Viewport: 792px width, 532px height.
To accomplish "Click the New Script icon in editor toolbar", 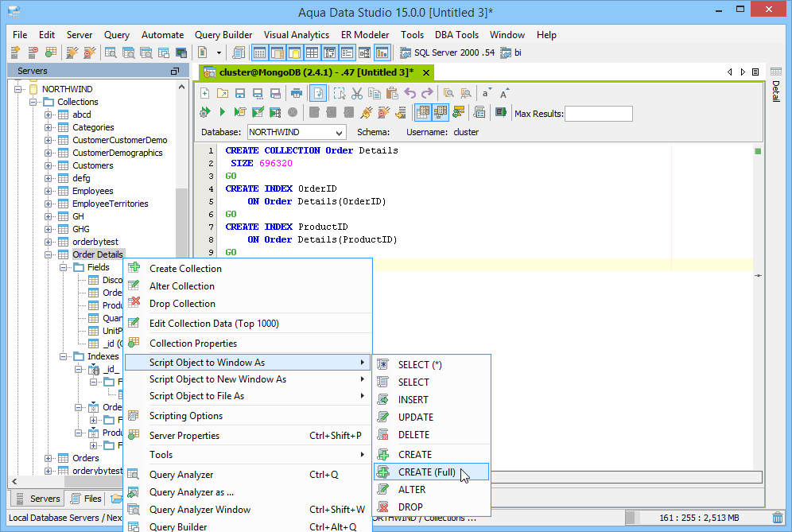I will click(205, 93).
